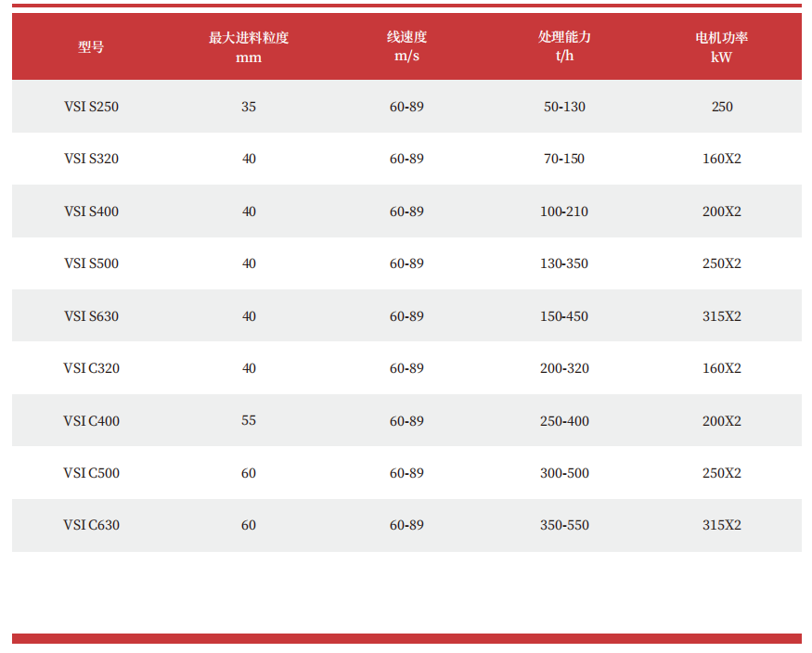Click the 最大进料粒度 column header

(x=249, y=46)
